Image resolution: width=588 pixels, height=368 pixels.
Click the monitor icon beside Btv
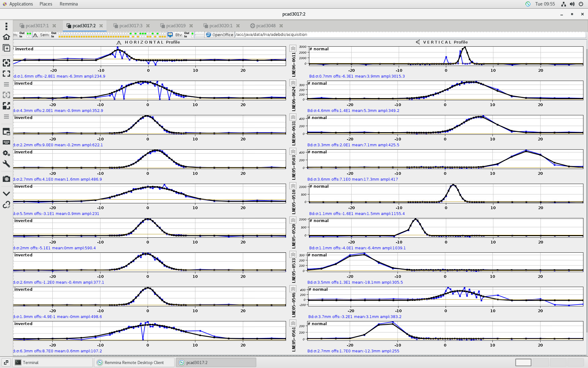[170, 35]
